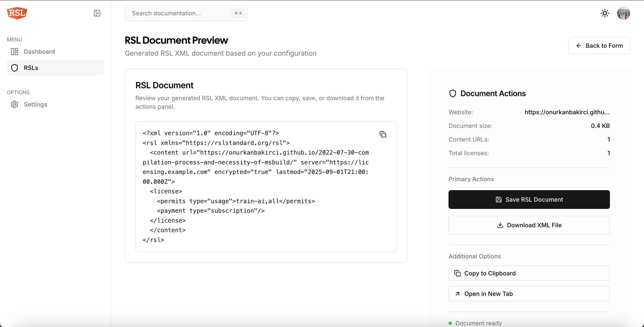Click the Additional Options label
The image size is (644, 327).
tap(474, 256)
